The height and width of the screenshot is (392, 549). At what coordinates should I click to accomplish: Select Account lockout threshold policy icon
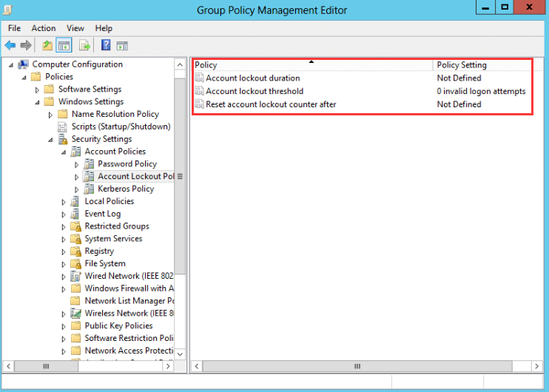(199, 92)
